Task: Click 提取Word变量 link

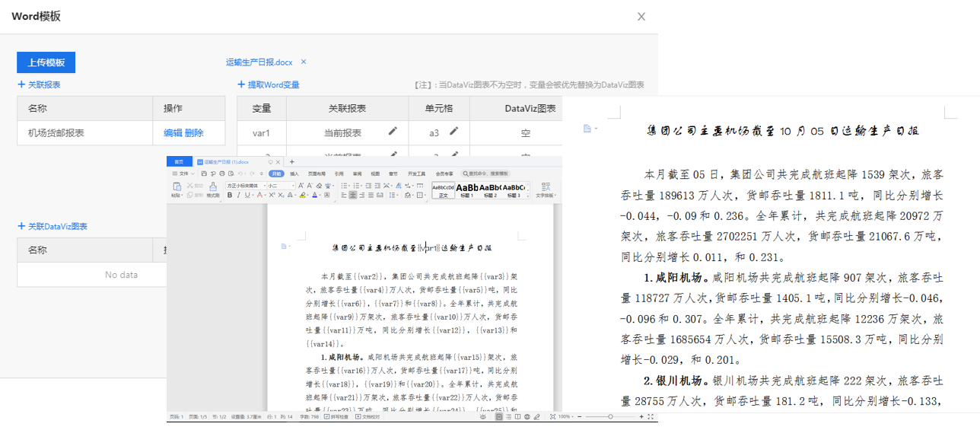Action: (269, 84)
